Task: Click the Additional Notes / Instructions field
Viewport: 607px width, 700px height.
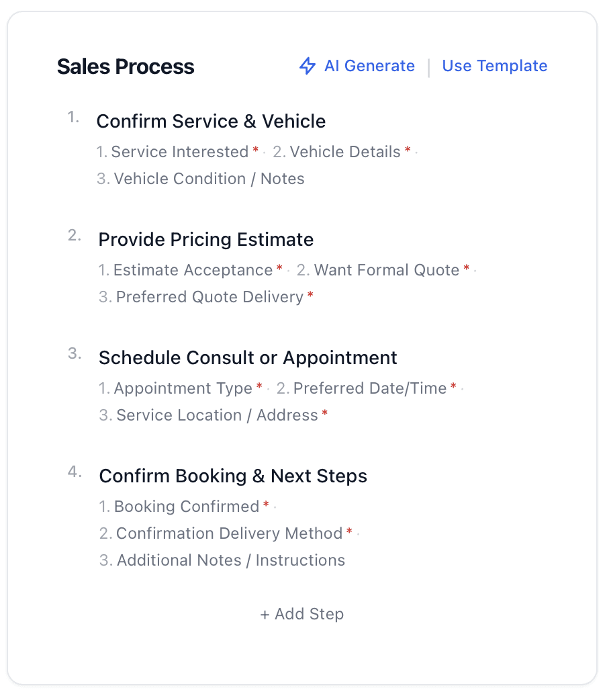Action: [x=231, y=560]
